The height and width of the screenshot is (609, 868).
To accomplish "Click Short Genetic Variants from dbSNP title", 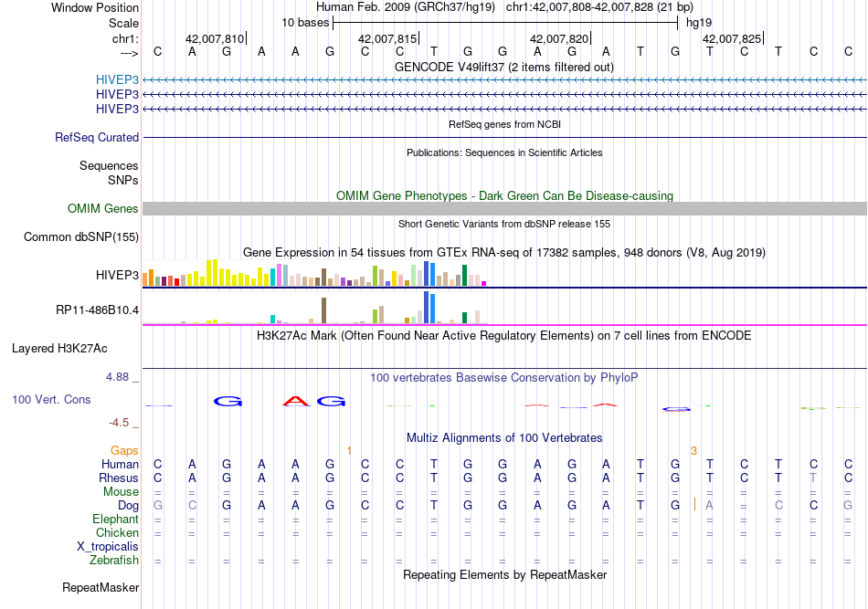I will point(504,224).
